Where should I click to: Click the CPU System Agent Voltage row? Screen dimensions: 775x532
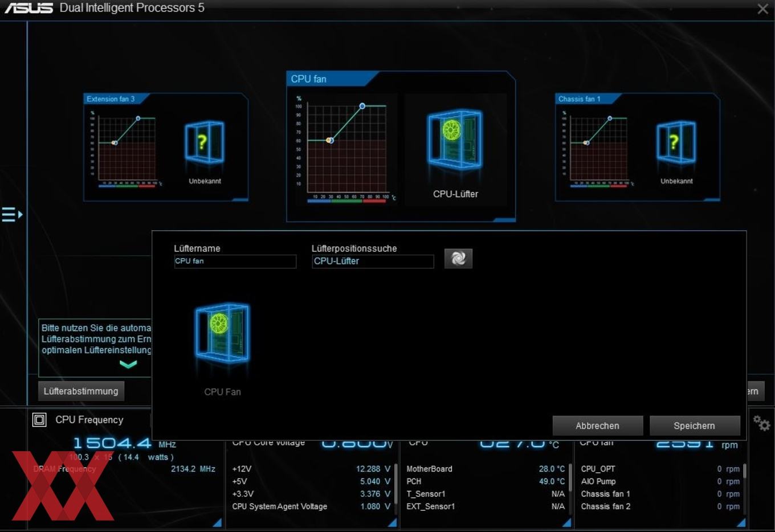pos(311,506)
